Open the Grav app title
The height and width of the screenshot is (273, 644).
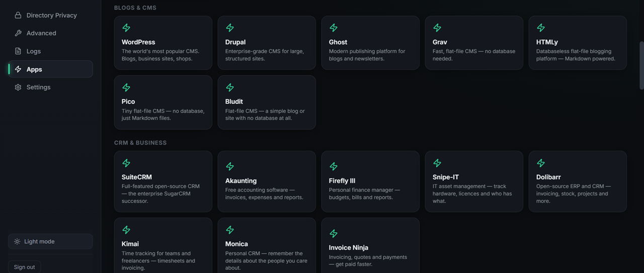pyautogui.click(x=440, y=42)
